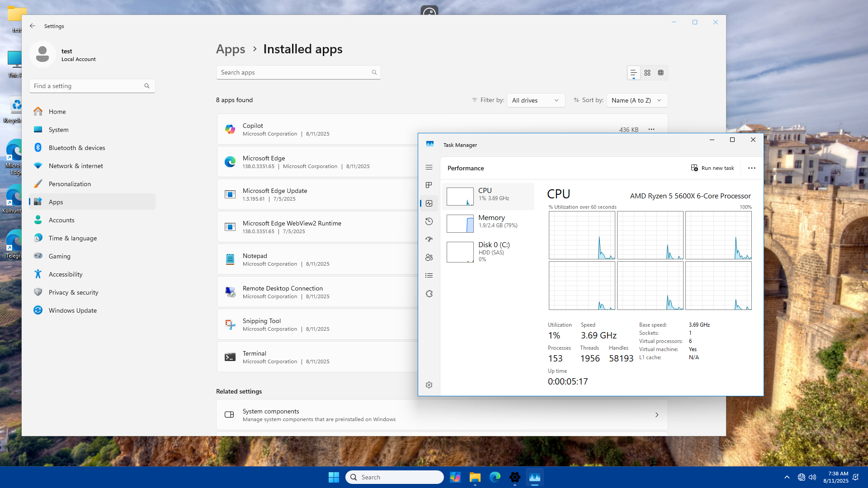Select Remote Desktop Connection app entry
Image resolution: width=868 pixels, height=488 pixels.
(x=317, y=292)
